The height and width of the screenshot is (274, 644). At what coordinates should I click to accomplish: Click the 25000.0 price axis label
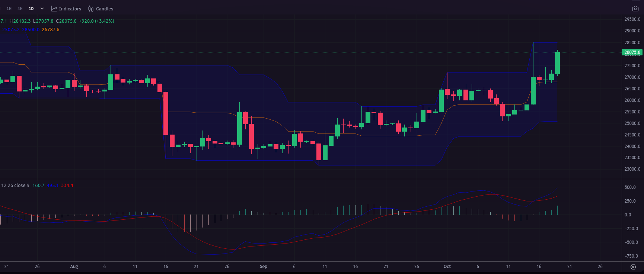tap(632, 123)
